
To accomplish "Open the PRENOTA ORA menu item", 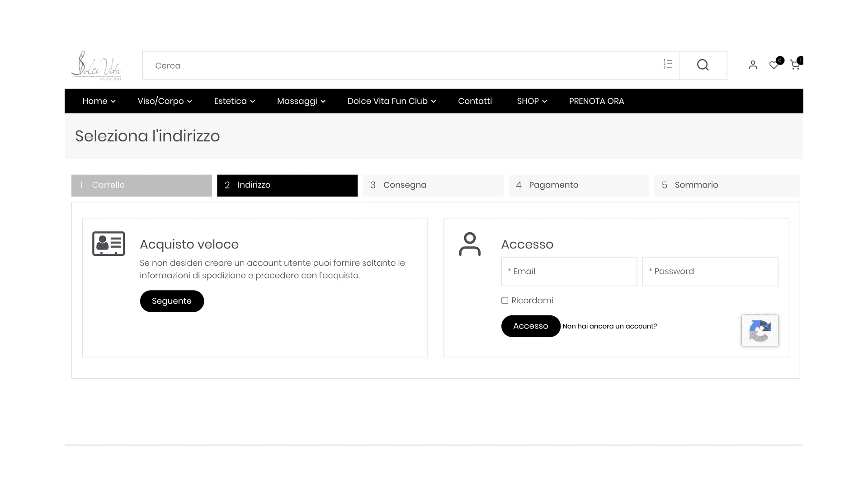I will click(596, 101).
